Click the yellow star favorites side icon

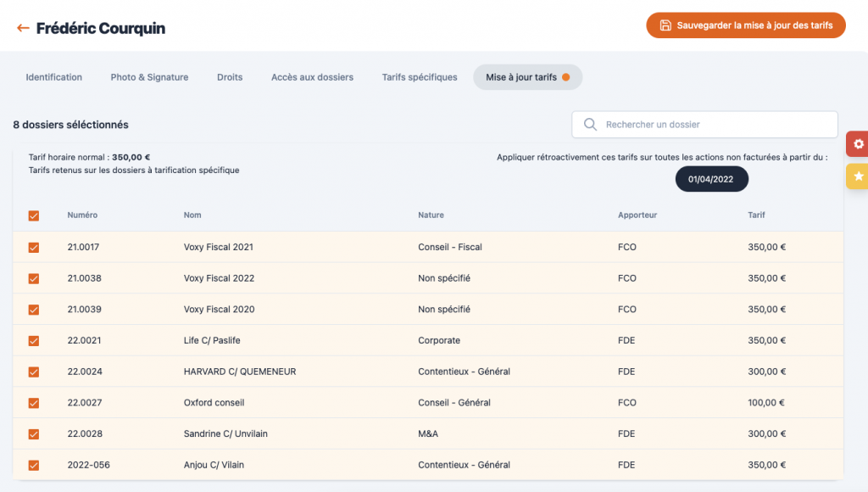click(858, 176)
